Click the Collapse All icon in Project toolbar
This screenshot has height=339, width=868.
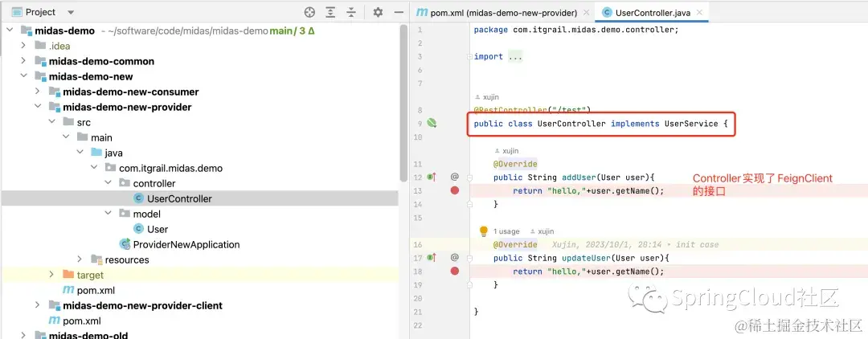(351, 12)
